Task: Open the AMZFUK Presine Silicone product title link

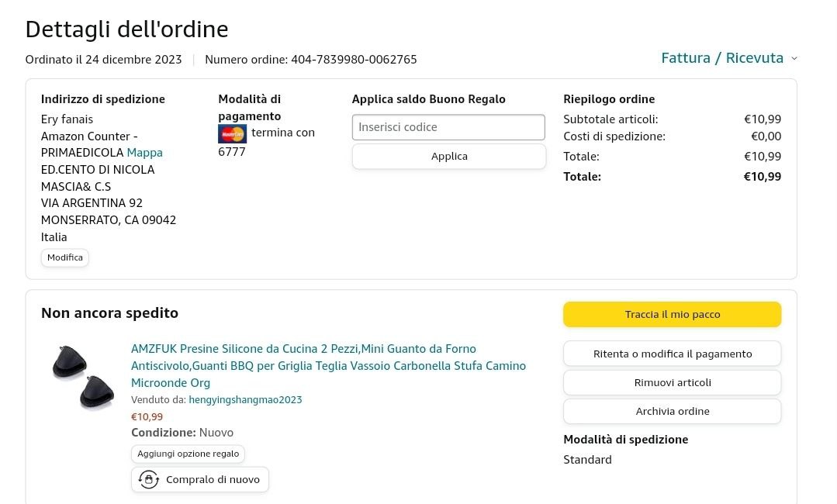Action: coord(328,365)
